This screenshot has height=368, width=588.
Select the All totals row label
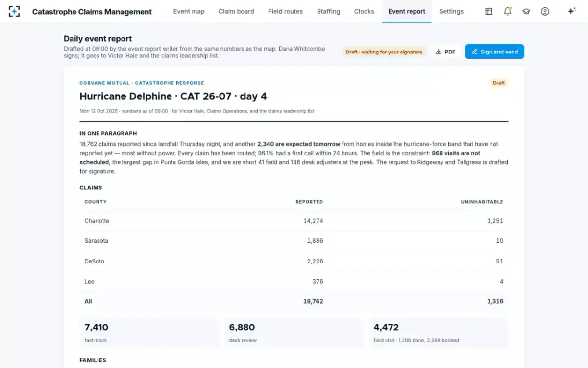[88, 301]
